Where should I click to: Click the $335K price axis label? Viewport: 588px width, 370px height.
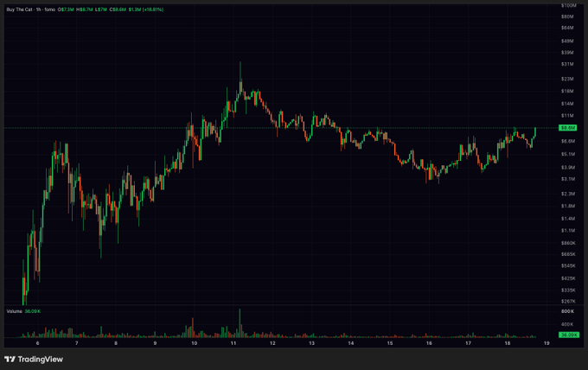(568, 290)
